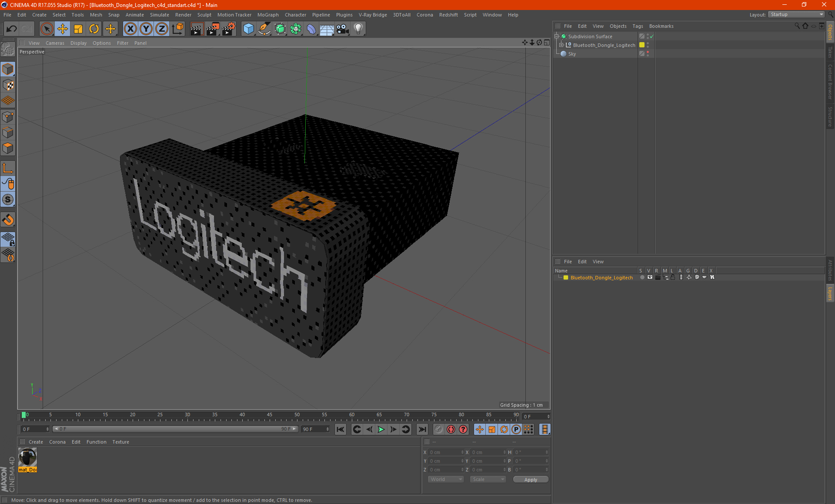The height and width of the screenshot is (504, 835).
Task: Select the Move tool in top toolbar
Action: (62, 29)
